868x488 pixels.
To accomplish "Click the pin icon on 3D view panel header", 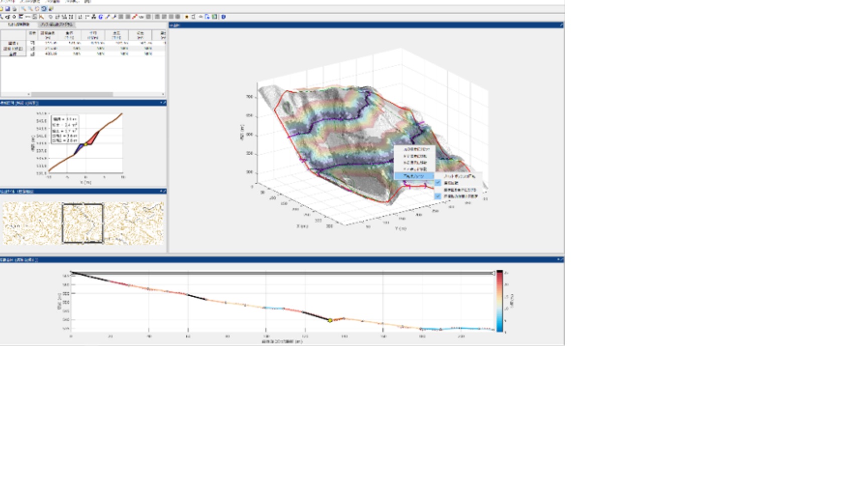I will click(562, 25).
